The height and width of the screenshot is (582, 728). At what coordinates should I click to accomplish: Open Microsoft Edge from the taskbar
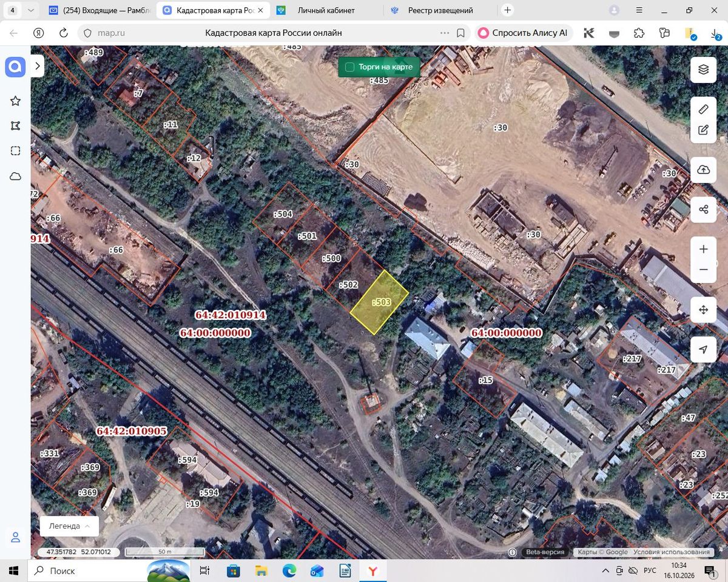click(289, 571)
